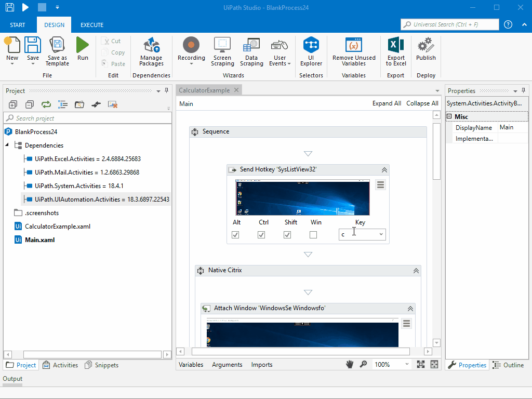Click the Publish icon
532x399 pixels.
click(x=426, y=45)
